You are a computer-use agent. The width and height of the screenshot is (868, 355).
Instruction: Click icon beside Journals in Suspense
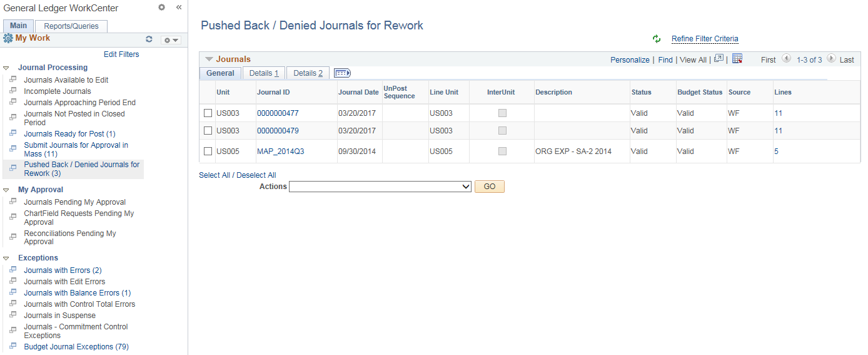click(x=13, y=316)
